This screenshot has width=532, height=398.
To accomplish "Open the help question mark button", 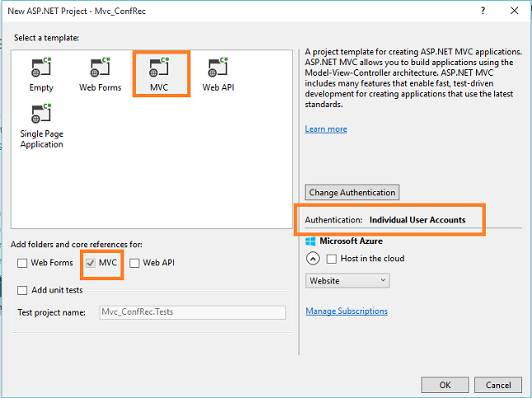I will [483, 11].
